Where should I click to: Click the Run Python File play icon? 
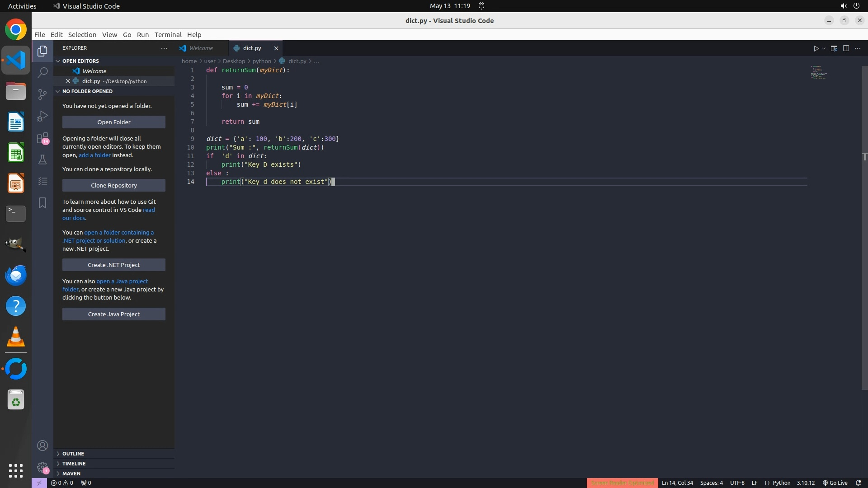(x=816, y=48)
